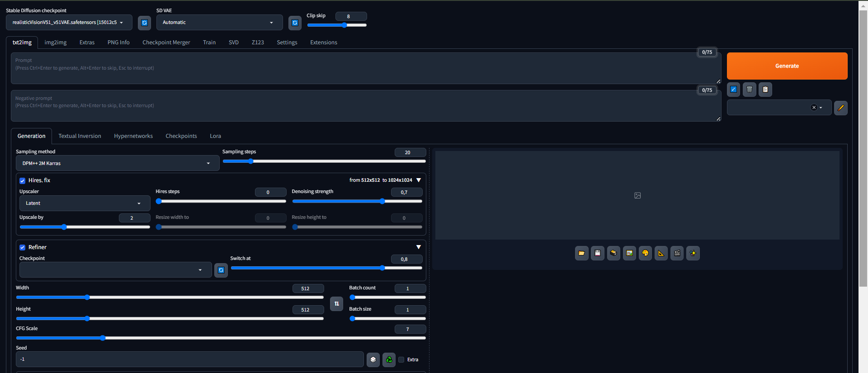Click the dice icon to randomize seed
The height and width of the screenshot is (373, 868).
click(373, 359)
